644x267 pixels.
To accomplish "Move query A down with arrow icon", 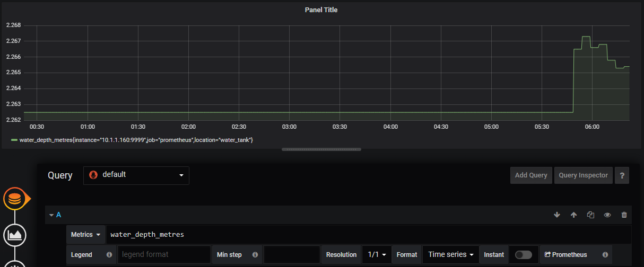I will tap(556, 215).
